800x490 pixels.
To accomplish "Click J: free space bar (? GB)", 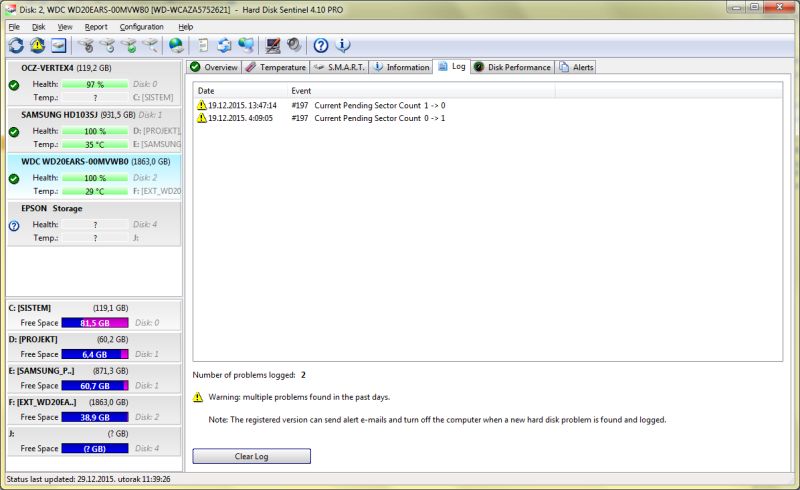I will click(95, 448).
